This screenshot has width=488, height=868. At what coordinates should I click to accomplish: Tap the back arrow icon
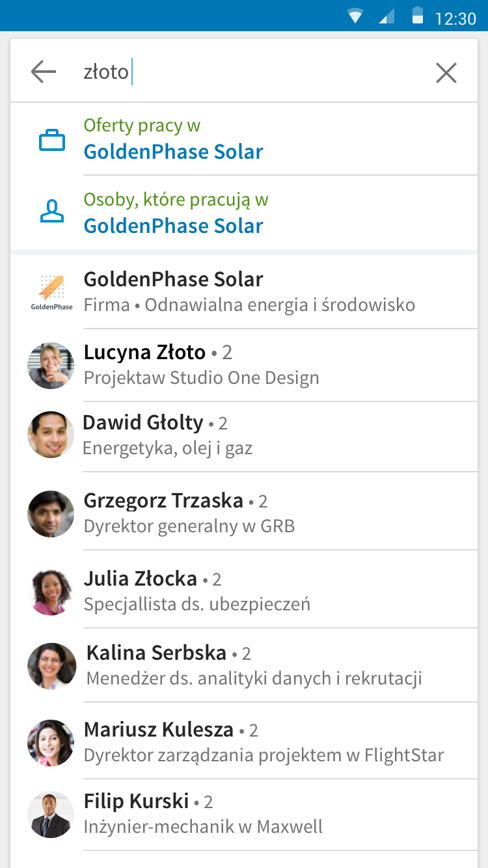[44, 72]
